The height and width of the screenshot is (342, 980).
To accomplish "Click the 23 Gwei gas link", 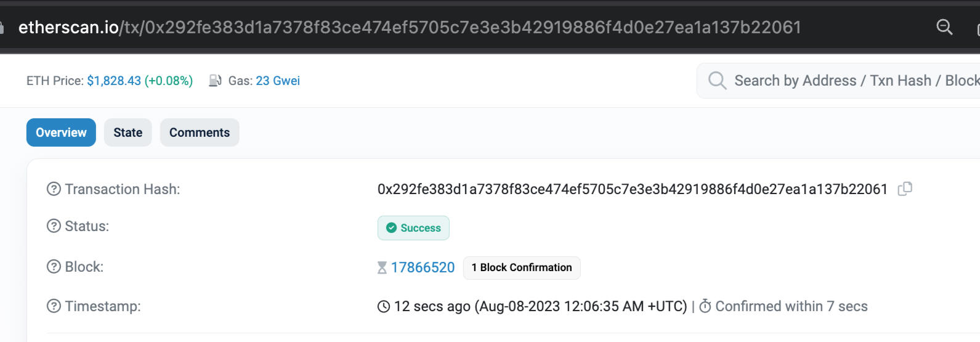I will (278, 81).
